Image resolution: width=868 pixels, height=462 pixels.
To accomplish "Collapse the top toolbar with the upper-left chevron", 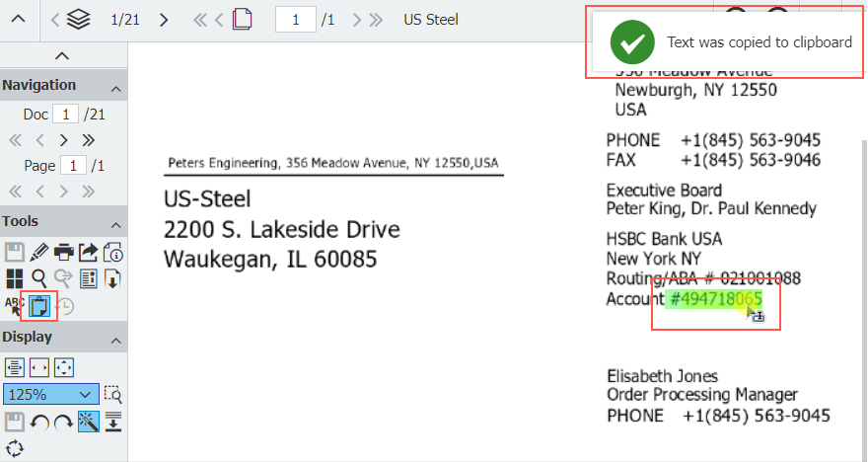I will 19,19.
